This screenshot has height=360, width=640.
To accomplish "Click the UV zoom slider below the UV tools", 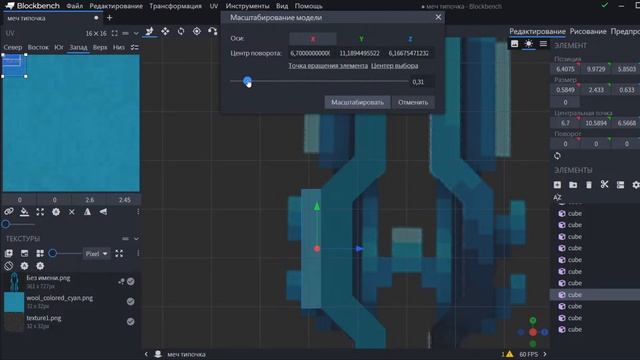I will [18, 224].
